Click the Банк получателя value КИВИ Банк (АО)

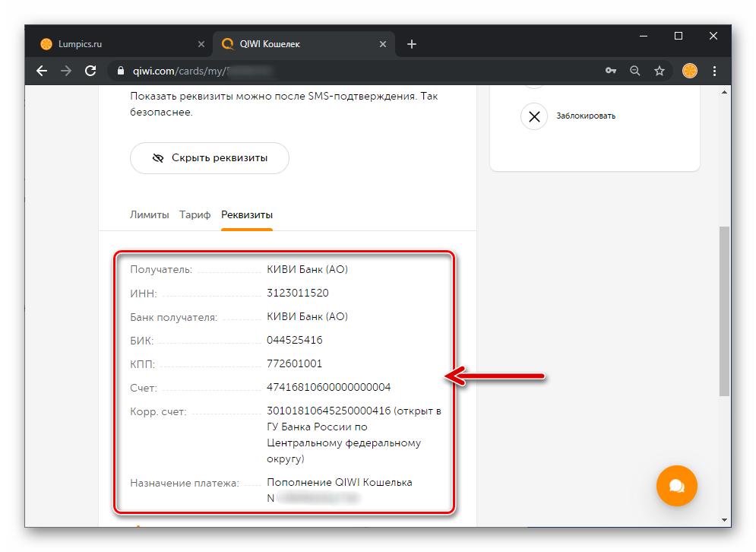pyautogui.click(x=307, y=316)
